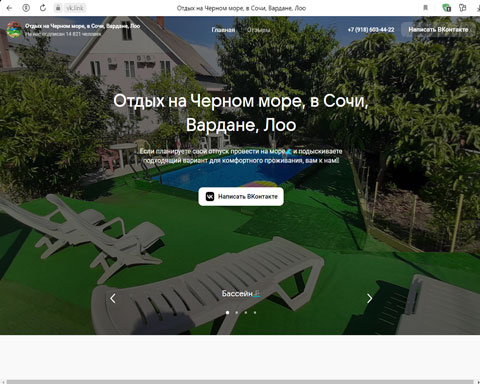Go back using the browser back arrow
Screen dimensions: 480x384
(x=9, y=8)
